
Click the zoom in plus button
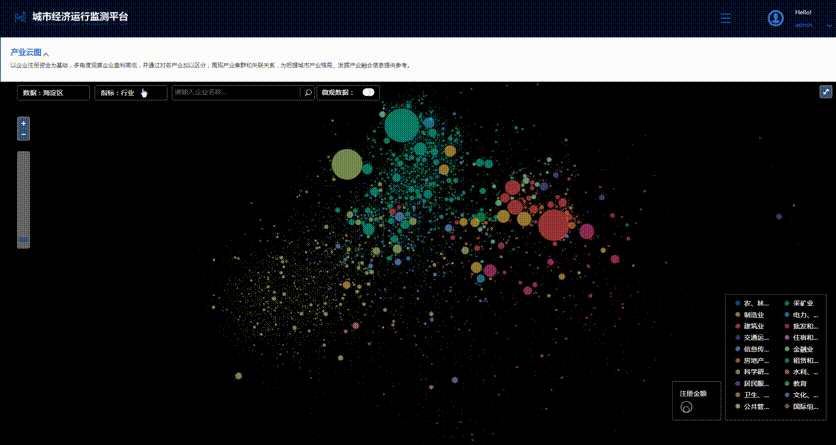pos(23,123)
